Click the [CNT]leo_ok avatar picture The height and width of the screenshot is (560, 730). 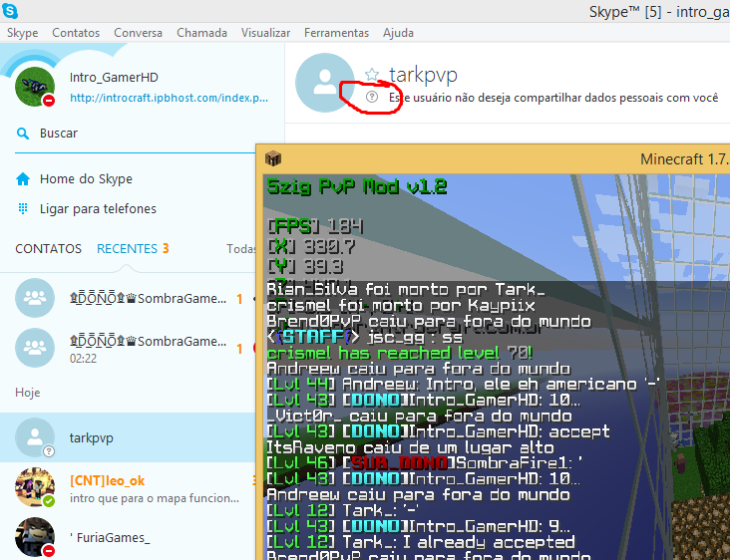click(x=35, y=487)
